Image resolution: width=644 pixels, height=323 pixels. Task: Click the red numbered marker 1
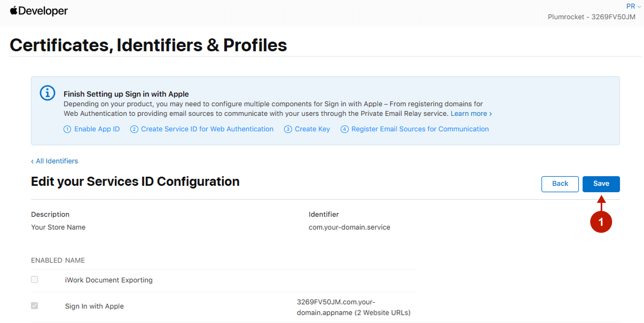(x=601, y=222)
